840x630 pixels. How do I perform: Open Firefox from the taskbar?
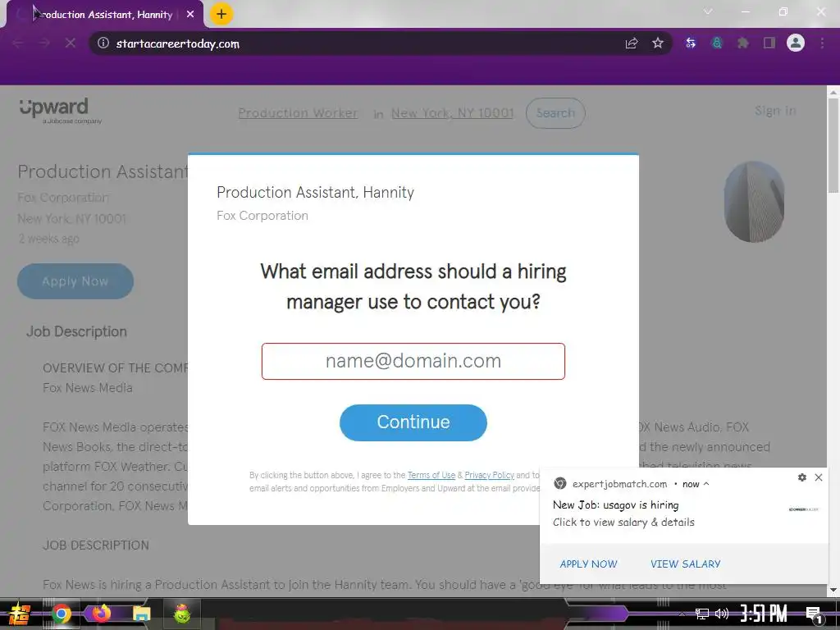point(101,613)
